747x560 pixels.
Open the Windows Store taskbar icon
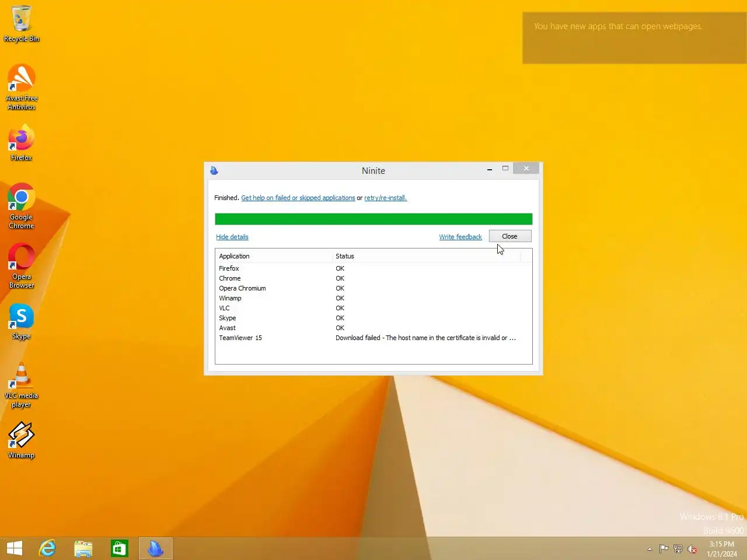120,548
